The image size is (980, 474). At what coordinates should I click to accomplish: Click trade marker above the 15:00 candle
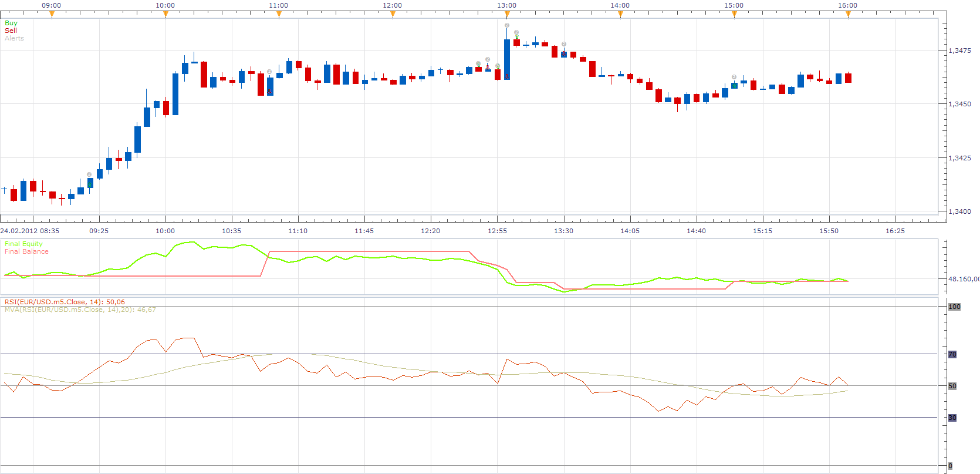click(734, 77)
